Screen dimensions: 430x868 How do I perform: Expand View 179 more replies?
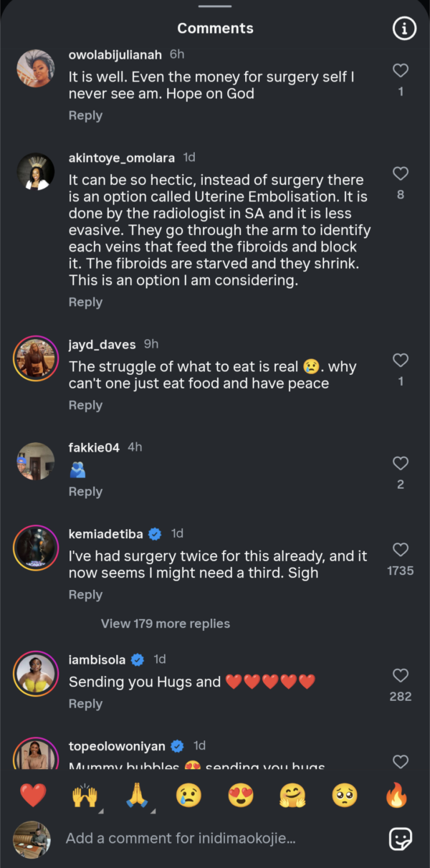click(x=166, y=624)
